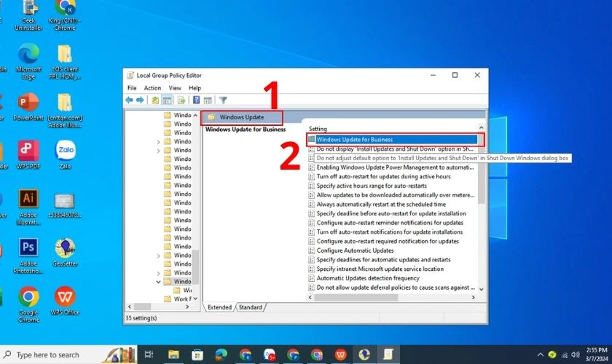Click the Export List toolbar icon
The height and width of the screenshot is (364, 612).
tap(181, 100)
